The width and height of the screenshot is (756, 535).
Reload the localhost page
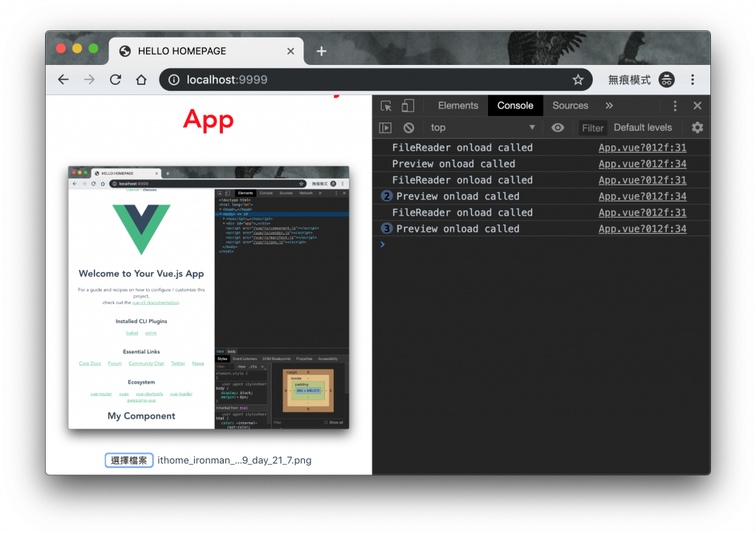(115, 80)
